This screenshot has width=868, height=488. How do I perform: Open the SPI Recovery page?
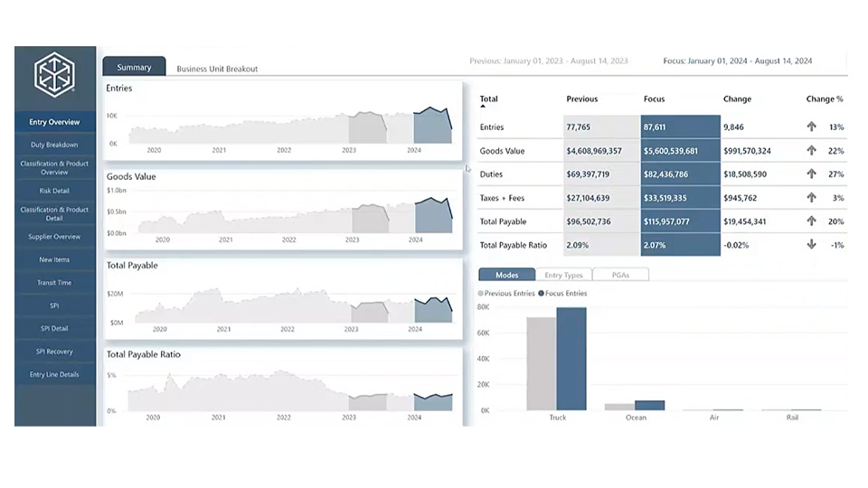(x=54, y=352)
